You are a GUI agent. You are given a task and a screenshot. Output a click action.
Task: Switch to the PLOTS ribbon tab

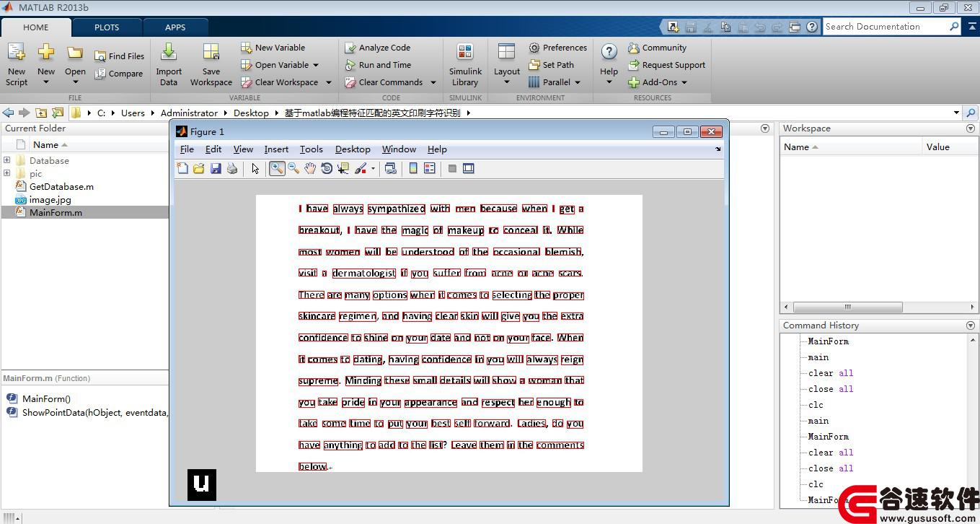pos(107,27)
